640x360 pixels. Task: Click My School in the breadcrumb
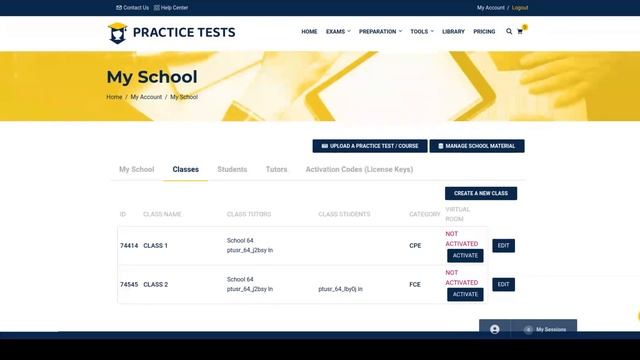[184, 97]
